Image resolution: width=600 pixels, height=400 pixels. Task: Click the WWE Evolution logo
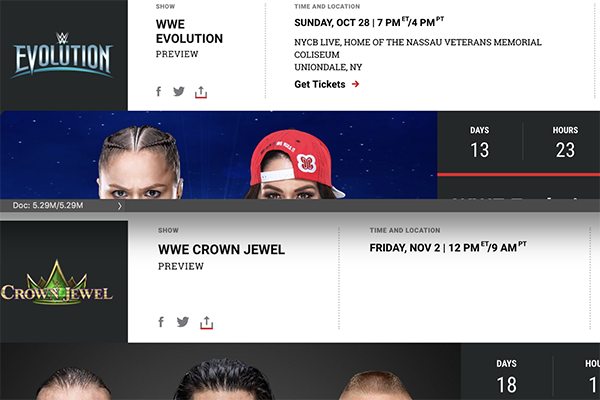tap(63, 56)
